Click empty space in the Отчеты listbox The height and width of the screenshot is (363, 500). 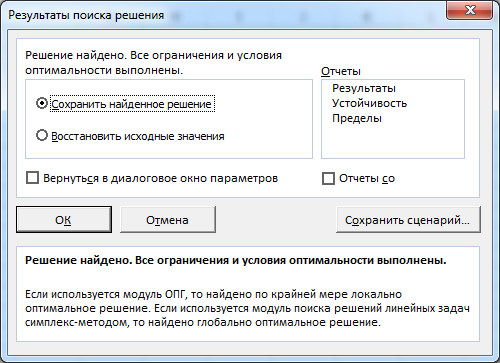coord(393,142)
